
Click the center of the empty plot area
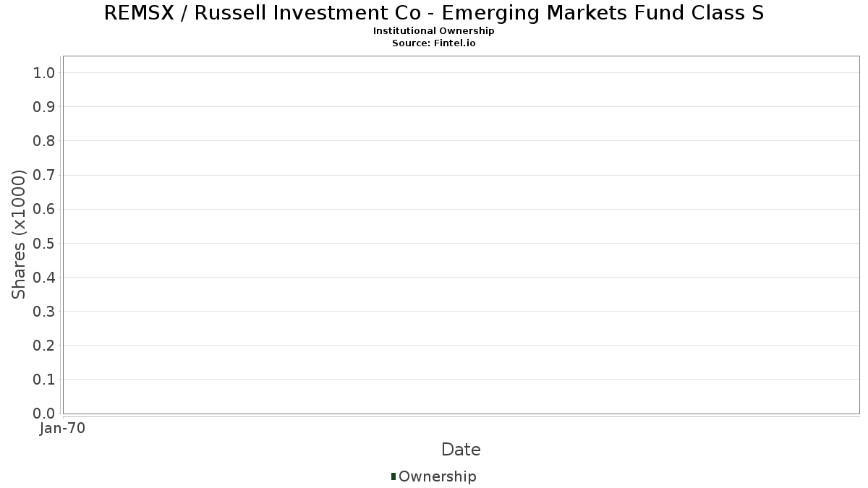461,235
